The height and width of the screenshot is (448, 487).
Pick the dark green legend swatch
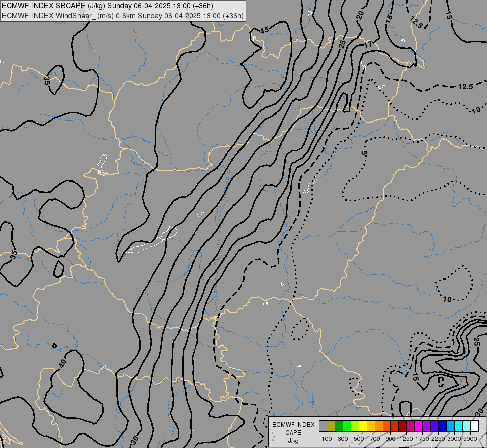[339, 426]
